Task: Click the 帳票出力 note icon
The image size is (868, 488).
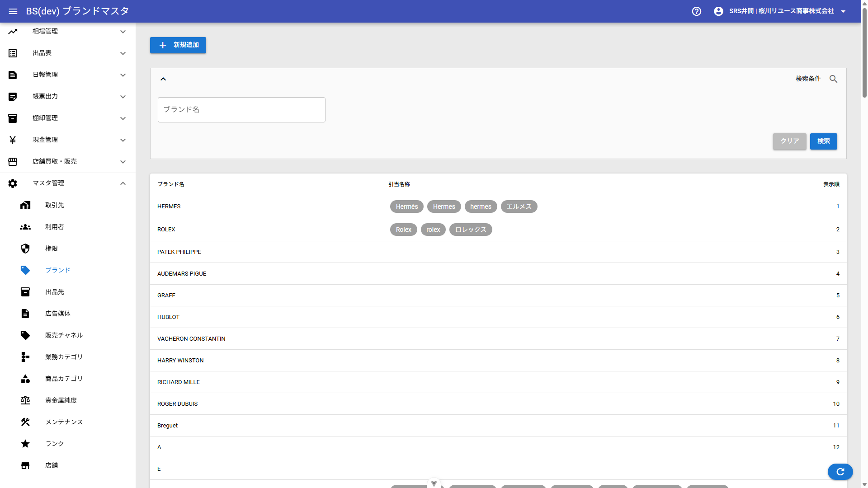Action: point(13,97)
